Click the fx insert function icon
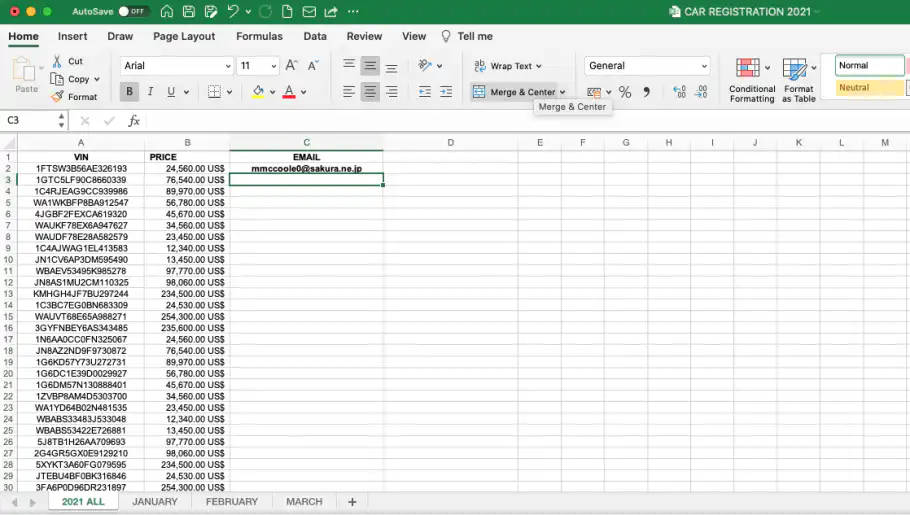The height and width of the screenshot is (515, 910). (x=134, y=120)
